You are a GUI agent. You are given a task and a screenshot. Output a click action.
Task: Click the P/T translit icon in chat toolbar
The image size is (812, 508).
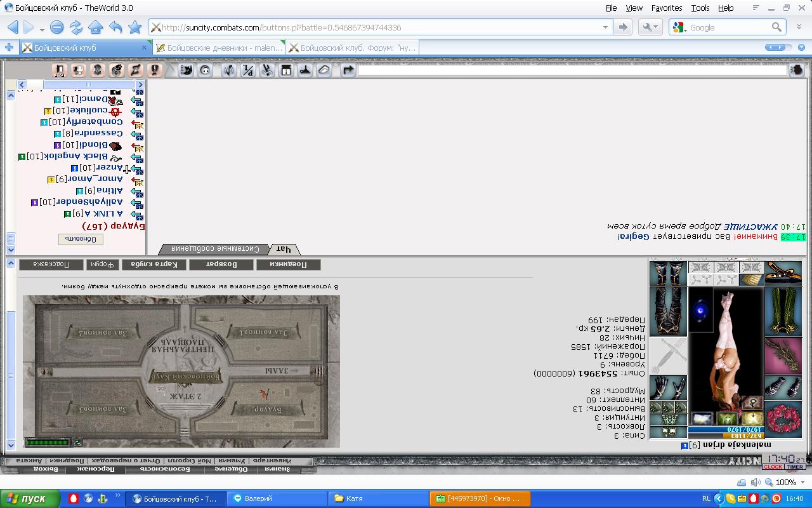(249, 70)
